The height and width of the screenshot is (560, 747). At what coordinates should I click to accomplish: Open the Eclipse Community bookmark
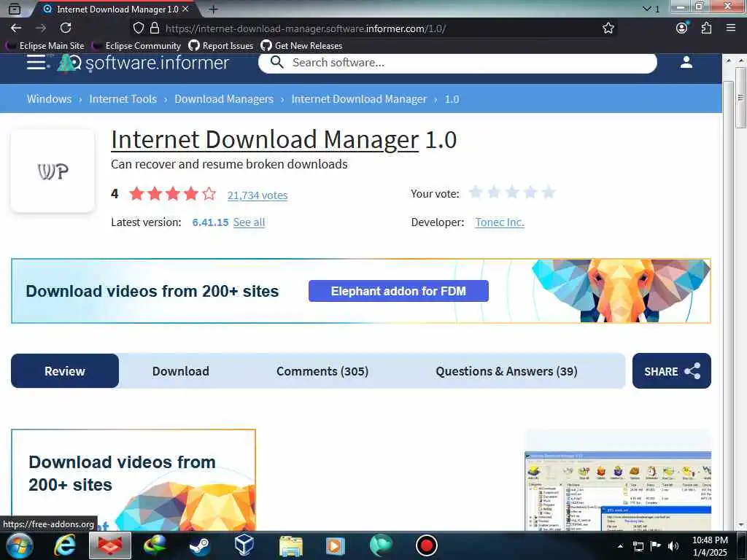click(x=137, y=46)
